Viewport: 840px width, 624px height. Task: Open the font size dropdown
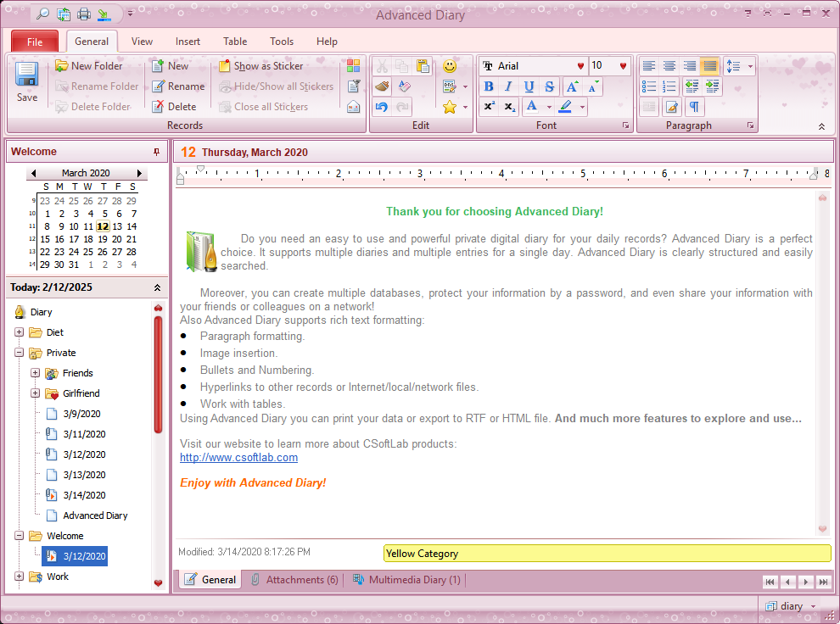click(x=623, y=66)
